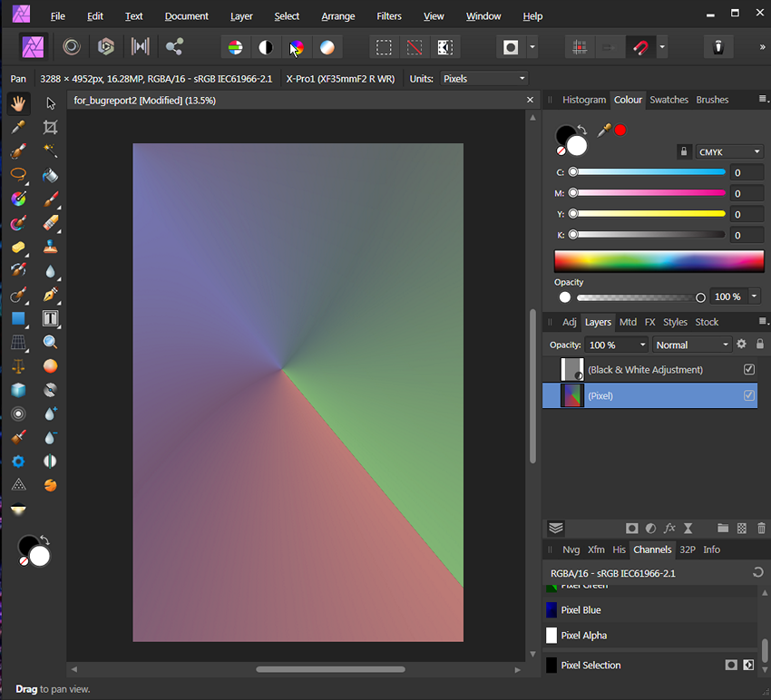The height and width of the screenshot is (700, 771).
Task: Hide the Black & White Adjustment layer
Action: [748, 369]
